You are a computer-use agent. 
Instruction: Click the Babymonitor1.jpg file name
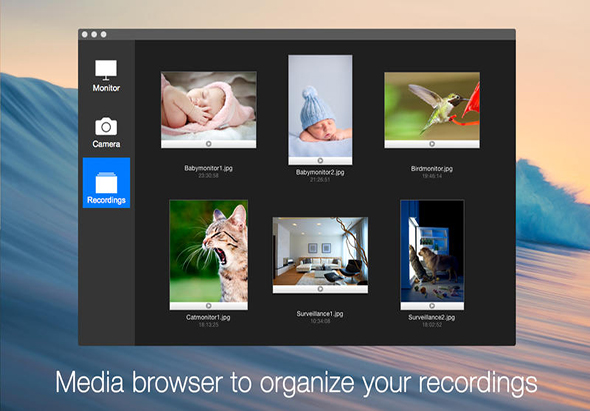[x=208, y=168]
